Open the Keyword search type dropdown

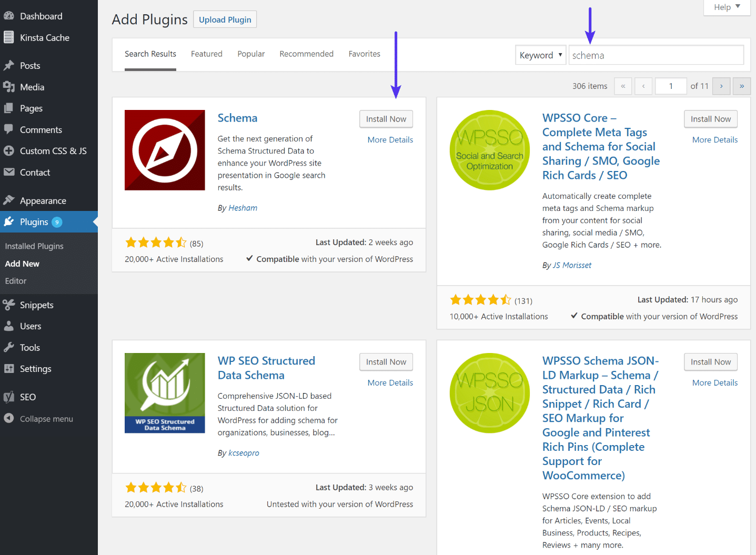[540, 55]
